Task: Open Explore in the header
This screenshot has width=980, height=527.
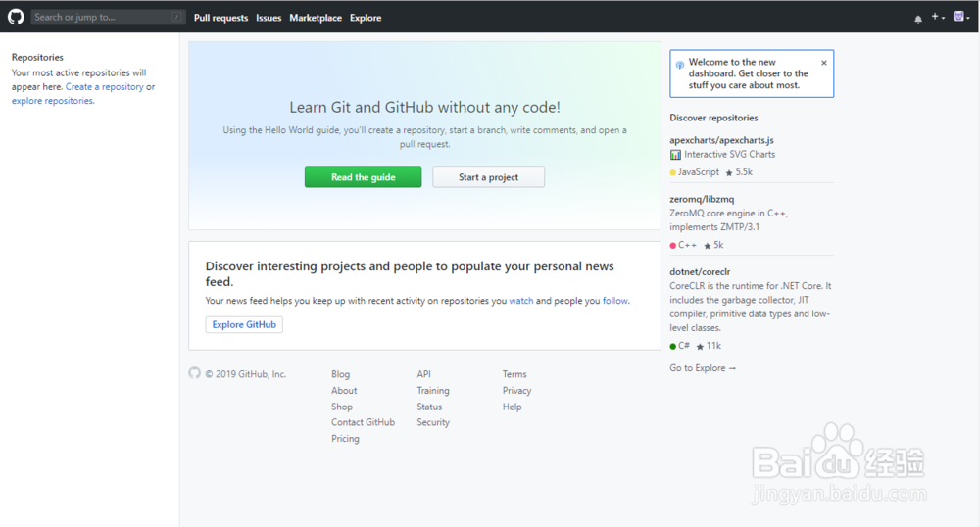Action: (366, 18)
